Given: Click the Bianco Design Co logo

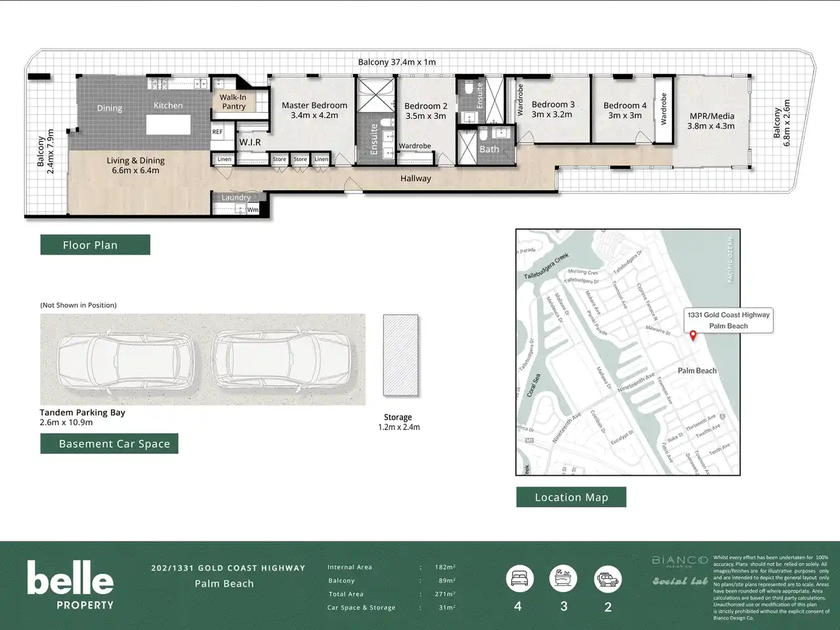Looking at the screenshot, I should [x=679, y=561].
